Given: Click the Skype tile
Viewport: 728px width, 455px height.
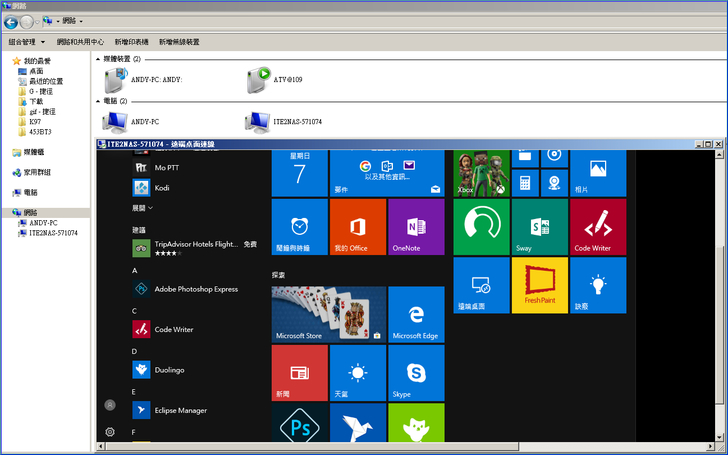Looking at the screenshot, I should pyautogui.click(x=416, y=373).
